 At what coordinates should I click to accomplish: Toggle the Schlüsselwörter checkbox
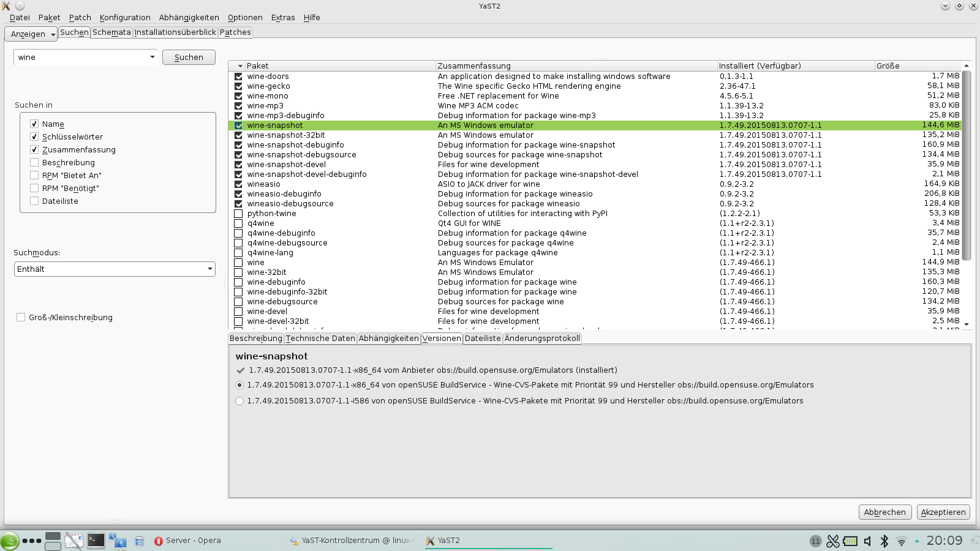(34, 137)
